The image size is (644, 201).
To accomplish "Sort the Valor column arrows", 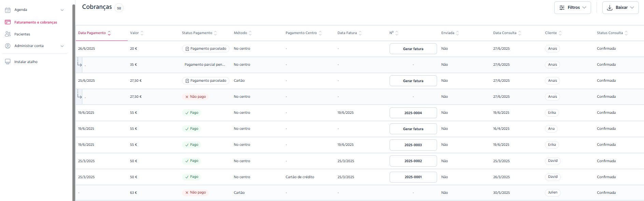I will pos(142,33).
